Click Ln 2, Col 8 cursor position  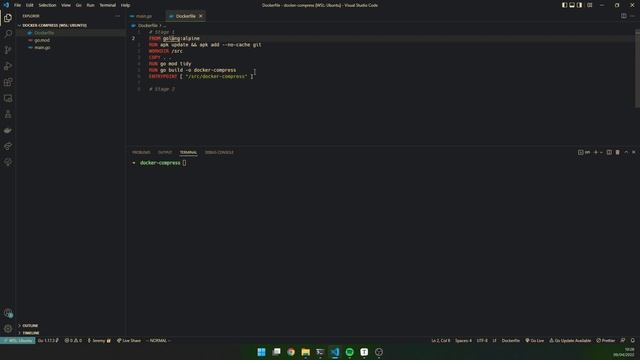(441, 340)
